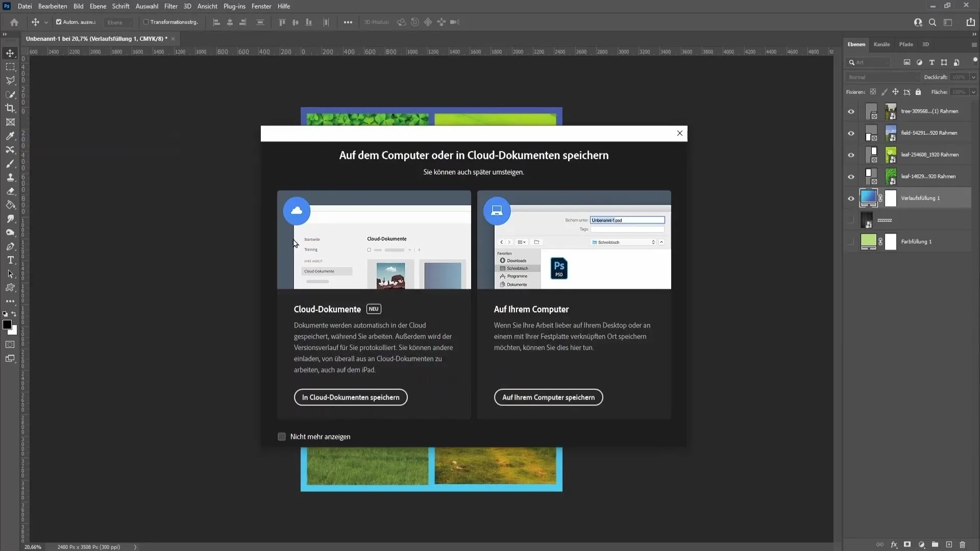Click the three-dots more options in options bar
Viewport: 980px width, 551px height.
point(348,22)
